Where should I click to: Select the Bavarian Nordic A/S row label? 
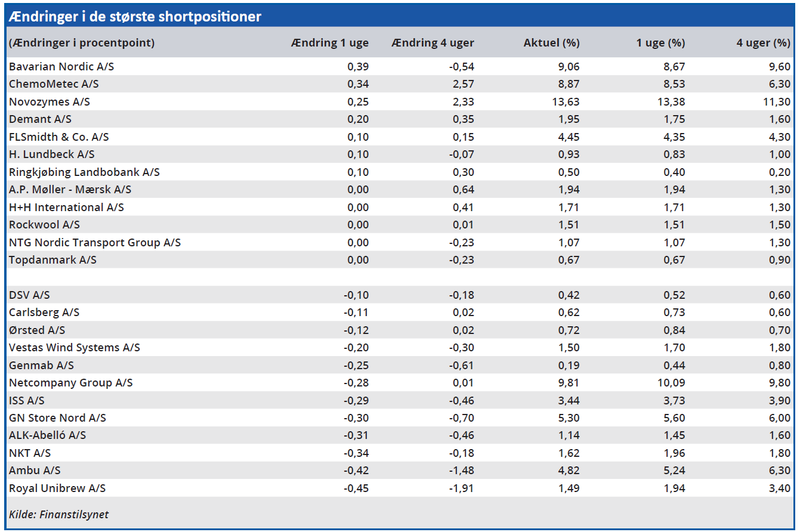pos(61,66)
